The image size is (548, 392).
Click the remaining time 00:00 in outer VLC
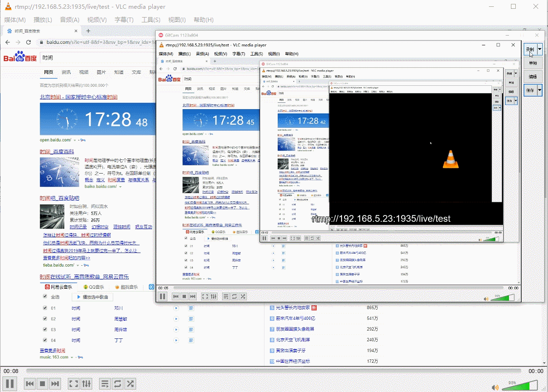click(535, 371)
